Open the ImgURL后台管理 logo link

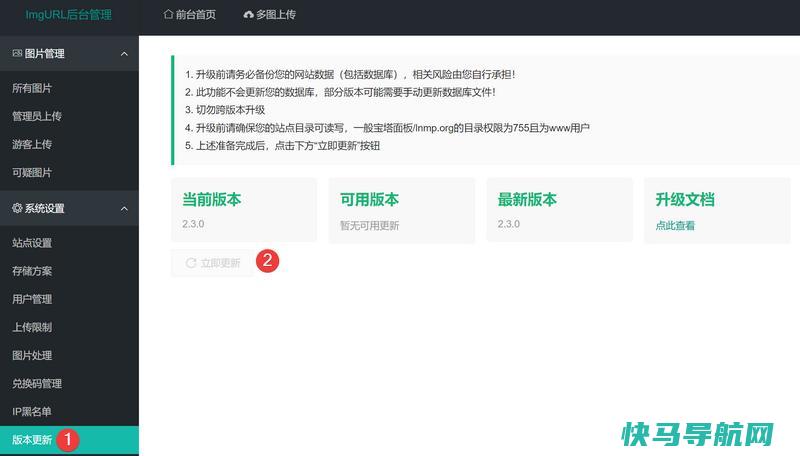pyautogui.click(x=68, y=15)
